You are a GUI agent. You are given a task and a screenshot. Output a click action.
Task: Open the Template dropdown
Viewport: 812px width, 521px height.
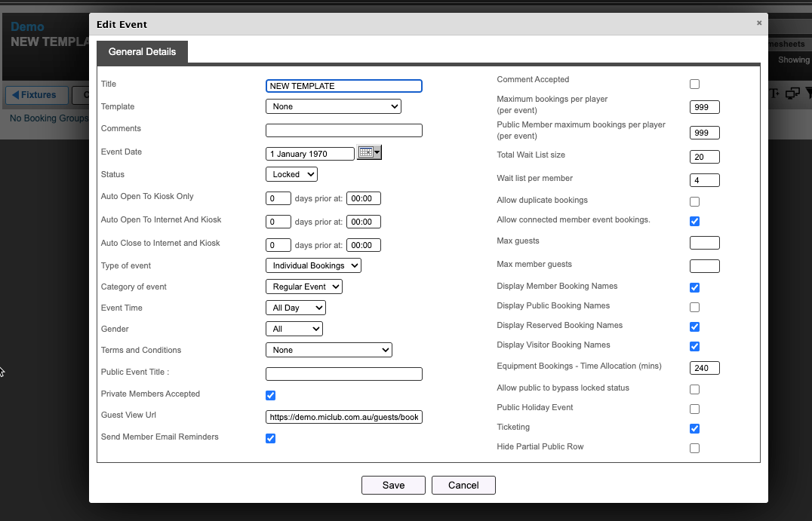pos(334,106)
